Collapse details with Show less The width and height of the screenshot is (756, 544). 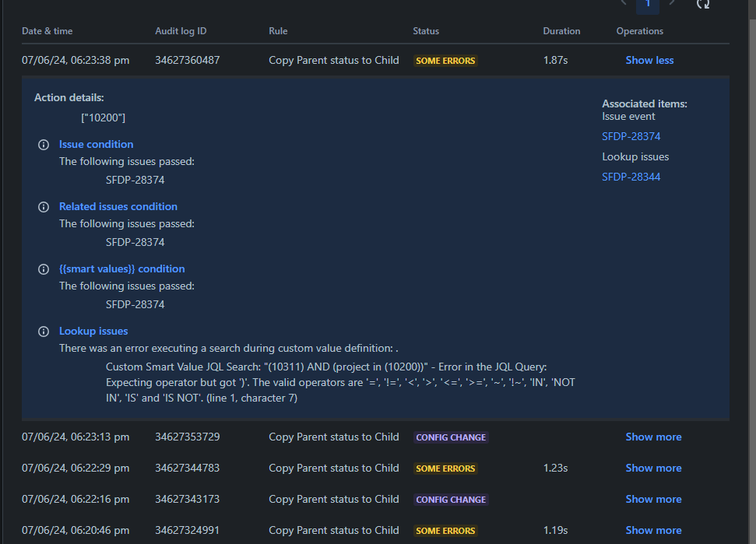click(x=649, y=60)
